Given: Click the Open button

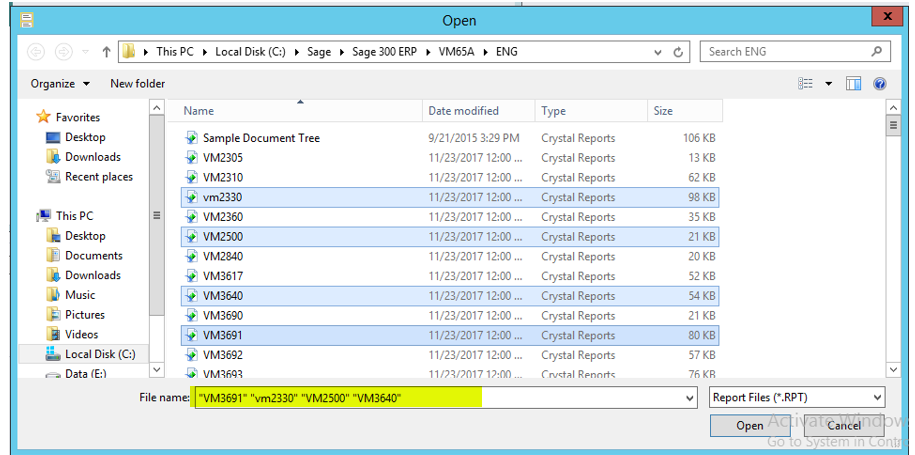Looking at the screenshot, I should pyautogui.click(x=750, y=425).
